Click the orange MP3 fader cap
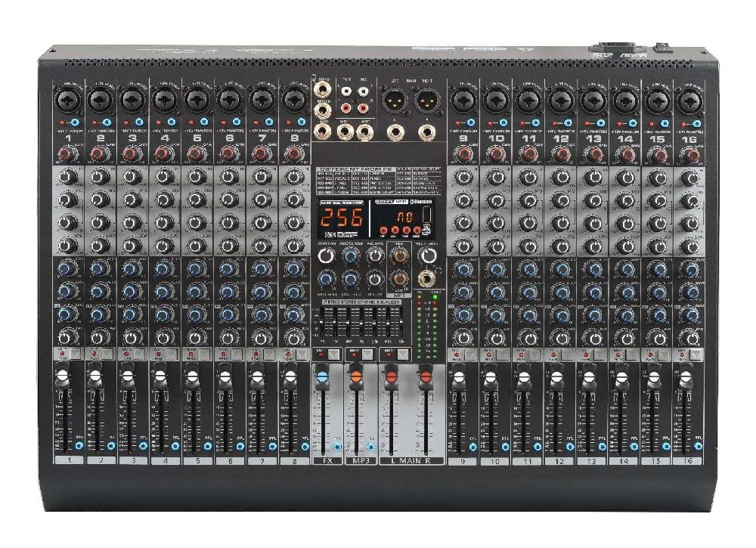 coord(357,376)
